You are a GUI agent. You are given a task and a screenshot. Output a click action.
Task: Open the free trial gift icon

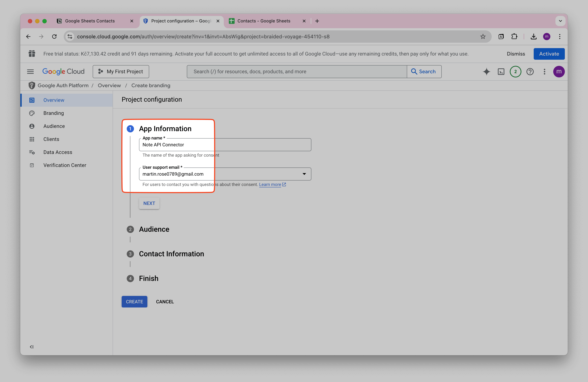(x=32, y=54)
